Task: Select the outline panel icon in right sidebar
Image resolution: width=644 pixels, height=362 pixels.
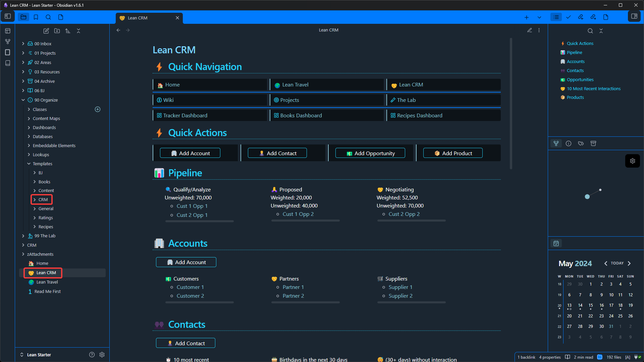Action: [556, 17]
